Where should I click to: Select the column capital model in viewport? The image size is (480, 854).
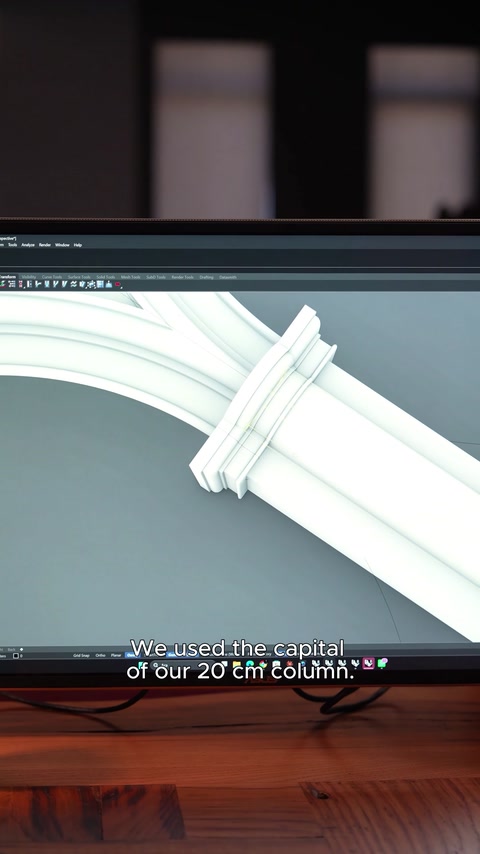tap(263, 403)
